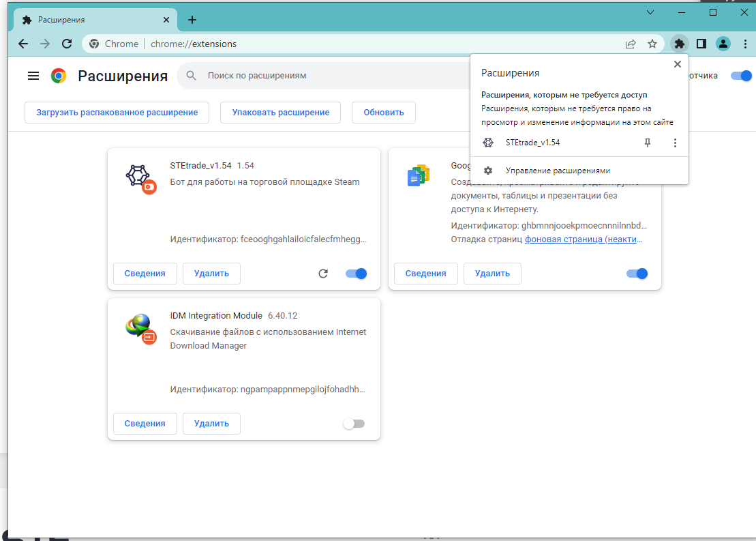Open more actions for STEtrade_v1.54 in popup
Image resolution: width=756 pixels, height=541 pixels.
[675, 143]
